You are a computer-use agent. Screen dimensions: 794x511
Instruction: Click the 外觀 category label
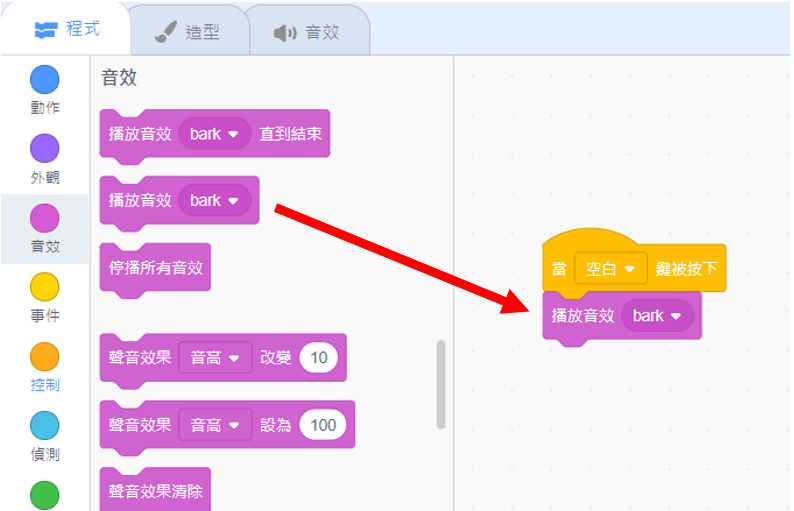point(45,177)
